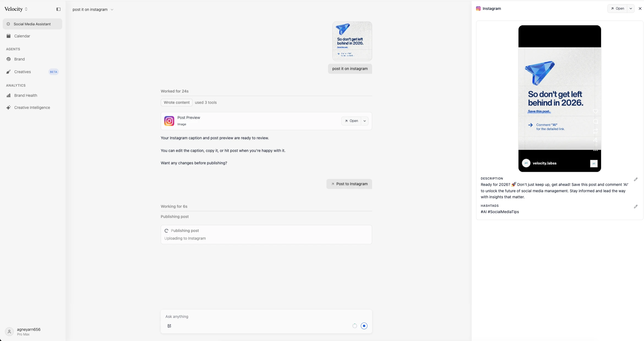Click the Calendar icon in sidebar

tap(9, 36)
